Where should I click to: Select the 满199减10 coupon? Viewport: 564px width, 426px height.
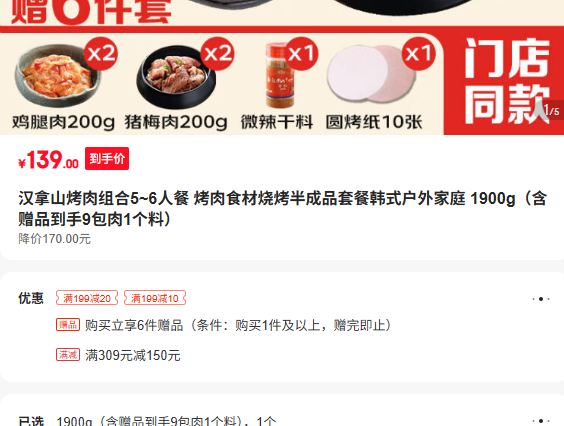click(155, 298)
